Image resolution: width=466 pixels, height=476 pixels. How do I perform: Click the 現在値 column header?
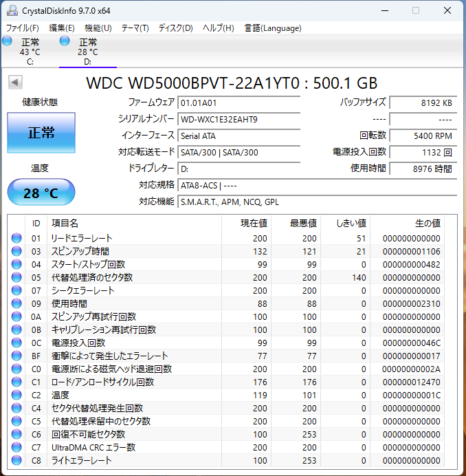[x=246, y=224]
